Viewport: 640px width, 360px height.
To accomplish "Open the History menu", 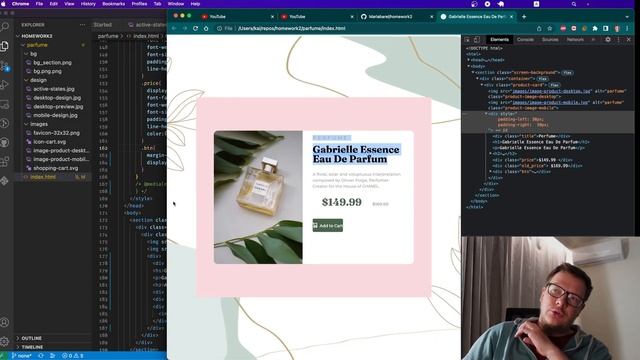I will 88,4.
